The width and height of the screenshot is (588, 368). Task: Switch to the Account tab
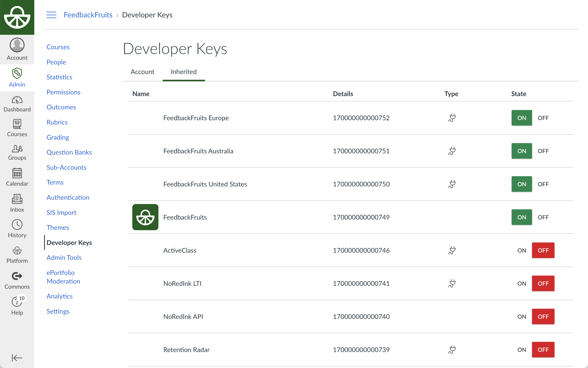(x=142, y=72)
